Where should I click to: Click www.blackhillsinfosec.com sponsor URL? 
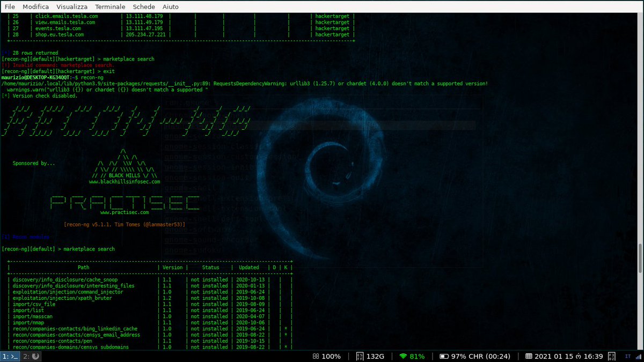[125, 182]
